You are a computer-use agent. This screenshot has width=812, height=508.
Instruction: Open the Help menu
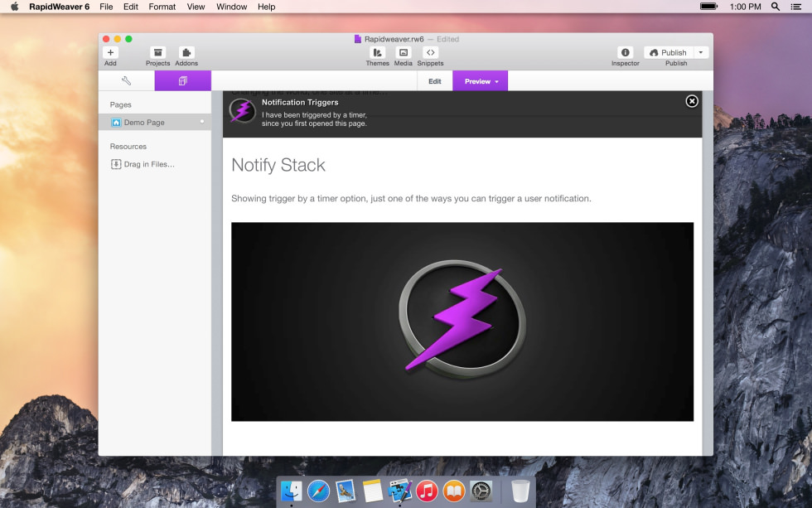(267, 7)
